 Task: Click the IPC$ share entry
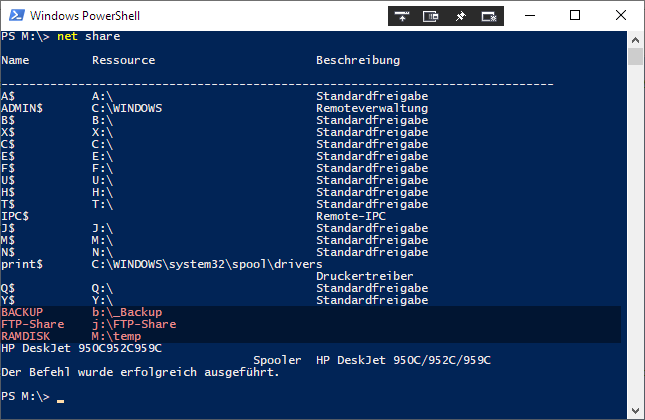tap(16, 216)
